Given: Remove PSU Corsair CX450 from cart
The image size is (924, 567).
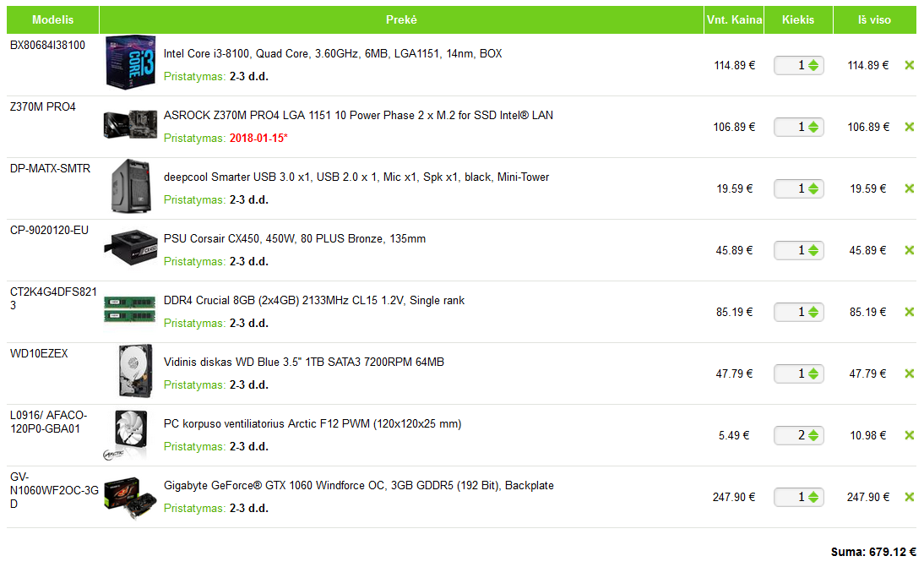Looking at the screenshot, I should pyautogui.click(x=909, y=250).
